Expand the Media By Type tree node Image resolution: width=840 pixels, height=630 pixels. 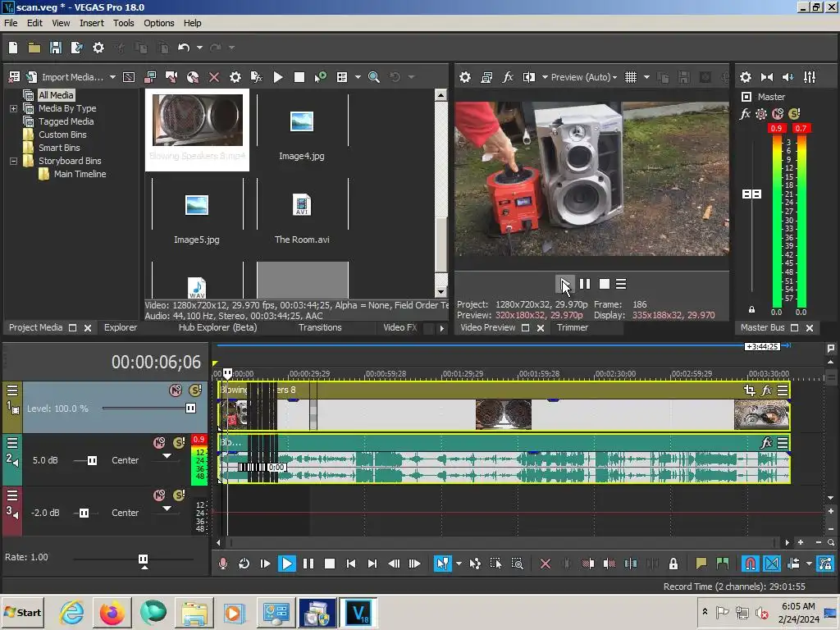(13, 108)
